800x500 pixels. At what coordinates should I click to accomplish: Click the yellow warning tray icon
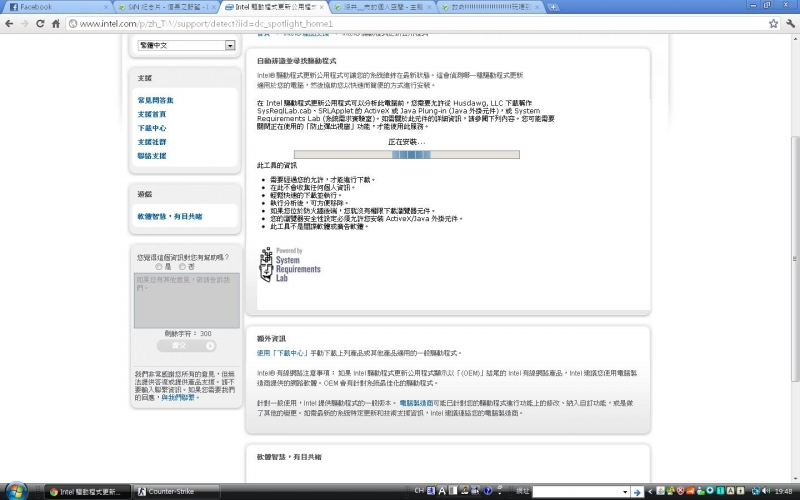670,491
